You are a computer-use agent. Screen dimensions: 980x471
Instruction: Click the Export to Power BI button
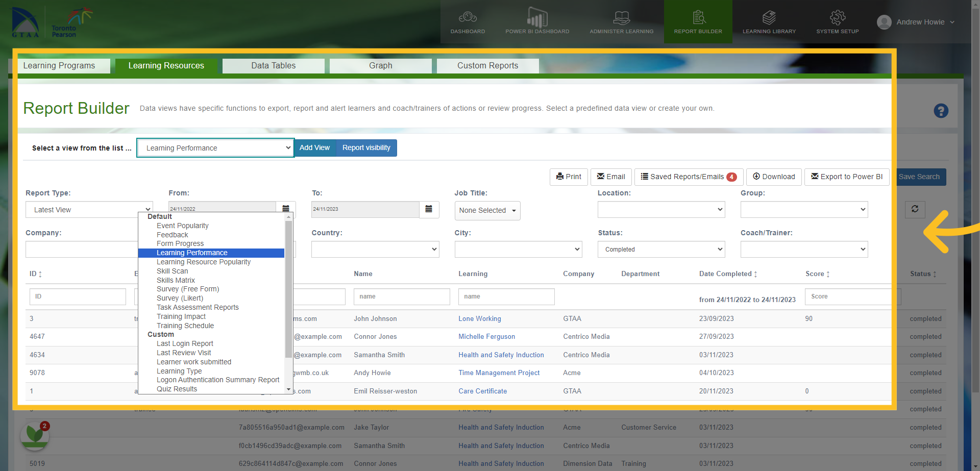tap(847, 177)
